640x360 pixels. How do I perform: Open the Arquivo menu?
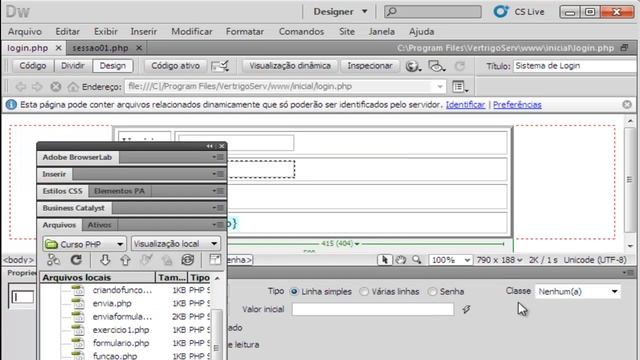25,31
